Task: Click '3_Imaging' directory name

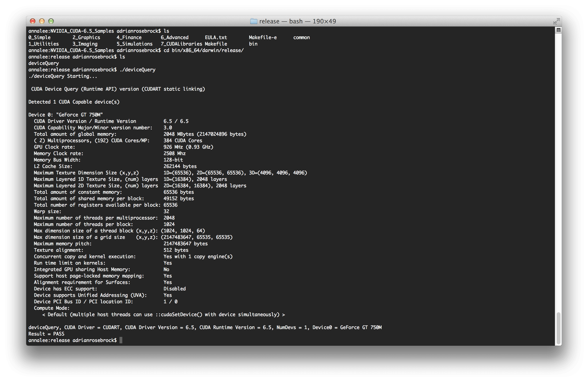Action: click(x=85, y=44)
